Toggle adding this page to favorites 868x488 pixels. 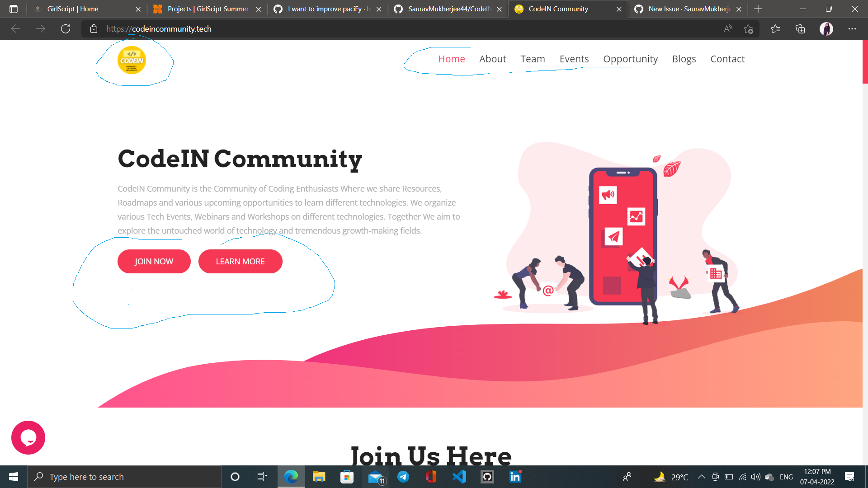pyautogui.click(x=749, y=28)
